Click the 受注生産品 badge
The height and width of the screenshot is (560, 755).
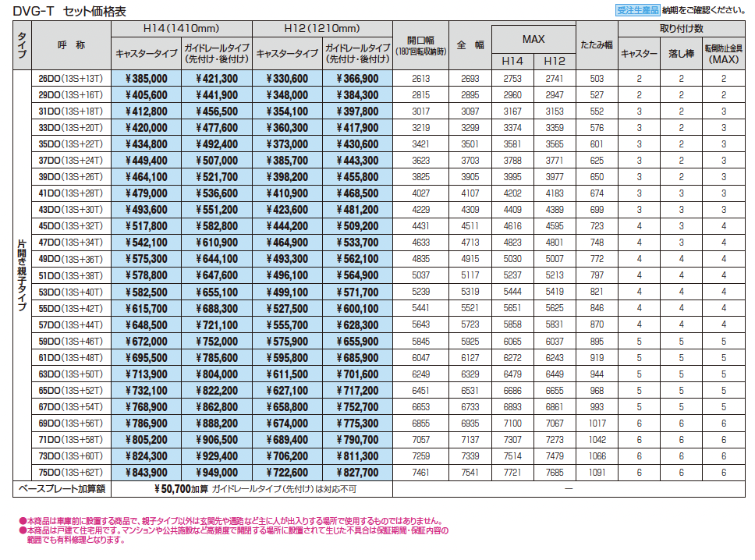point(637,10)
